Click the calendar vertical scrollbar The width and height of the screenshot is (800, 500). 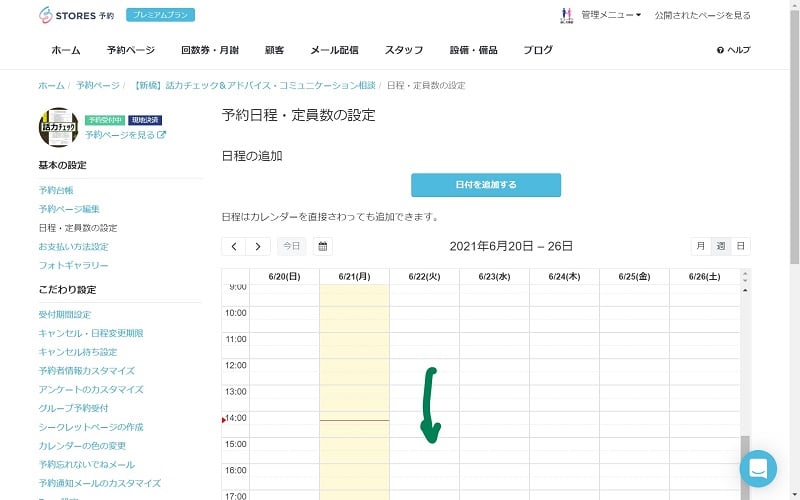[x=745, y=460]
